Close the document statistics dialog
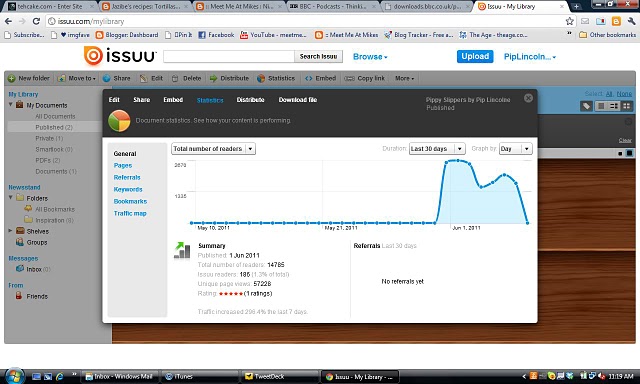The image size is (640, 384). 528,98
